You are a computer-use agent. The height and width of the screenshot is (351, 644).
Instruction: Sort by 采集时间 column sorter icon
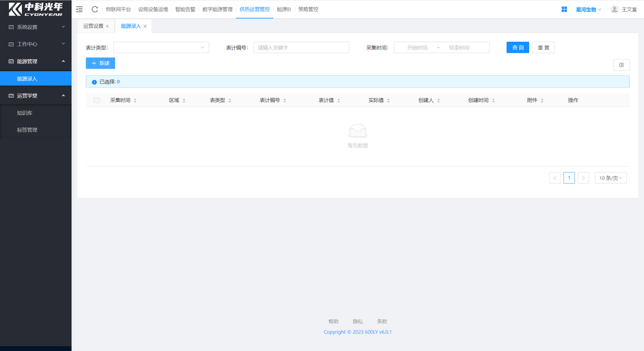click(135, 101)
